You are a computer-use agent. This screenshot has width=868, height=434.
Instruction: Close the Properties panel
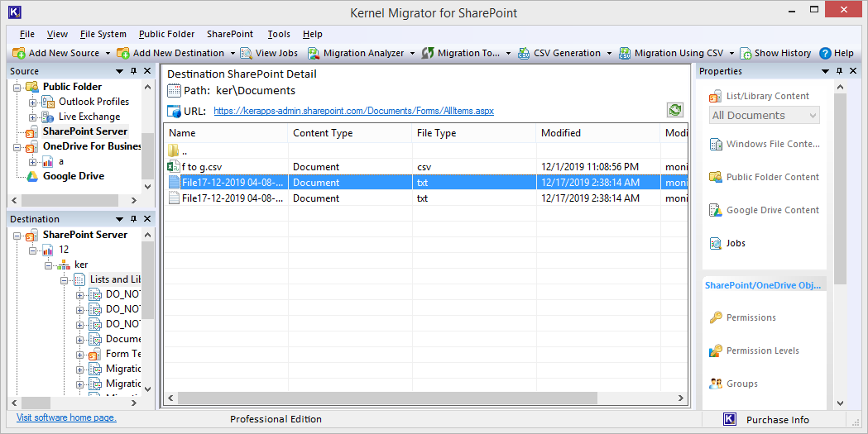click(853, 71)
